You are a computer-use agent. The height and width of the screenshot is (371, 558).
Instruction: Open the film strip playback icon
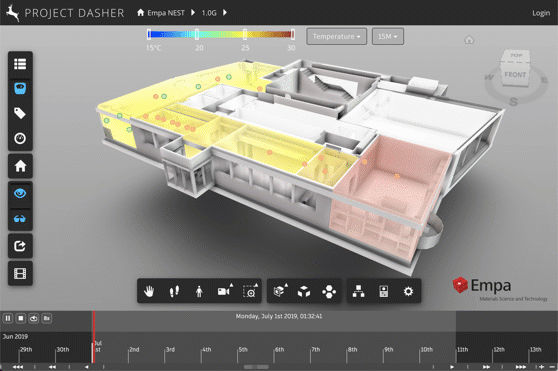click(20, 274)
